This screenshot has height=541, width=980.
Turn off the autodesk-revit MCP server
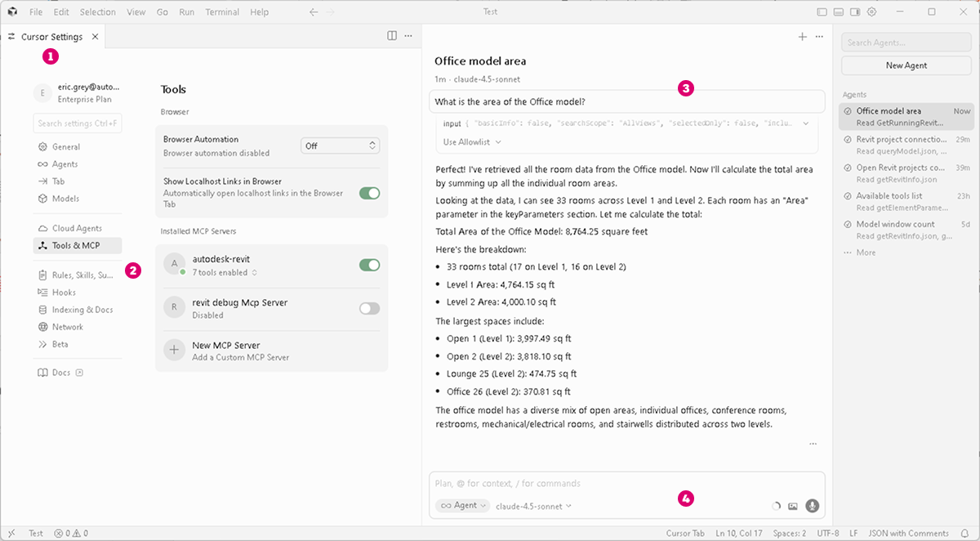click(370, 265)
